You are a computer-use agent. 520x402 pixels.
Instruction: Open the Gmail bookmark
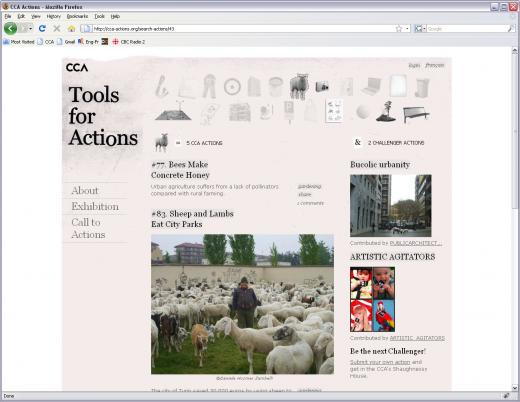pyautogui.click(x=66, y=42)
